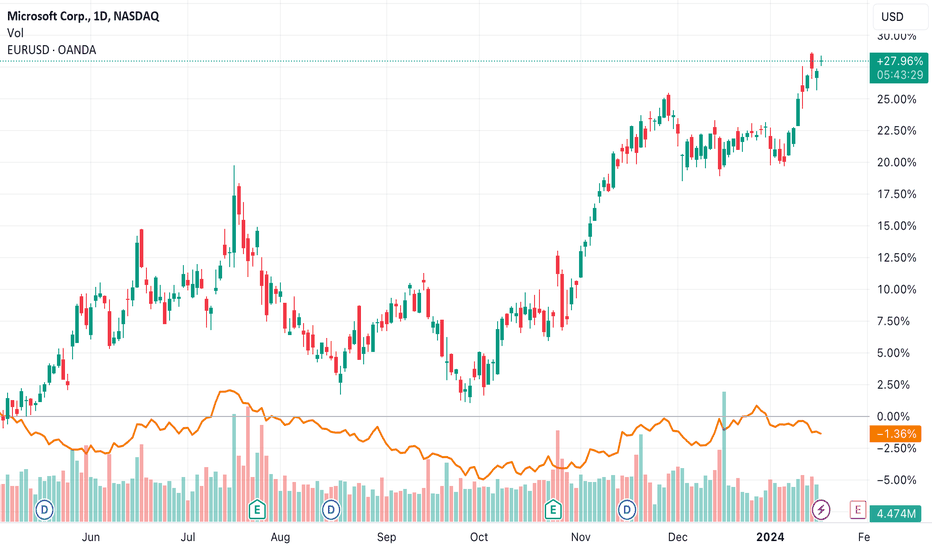This screenshot has width=932, height=550.
Task: Click the Microsoft Corp., 1D, NASDAQ title
Action: click(x=83, y=16)
